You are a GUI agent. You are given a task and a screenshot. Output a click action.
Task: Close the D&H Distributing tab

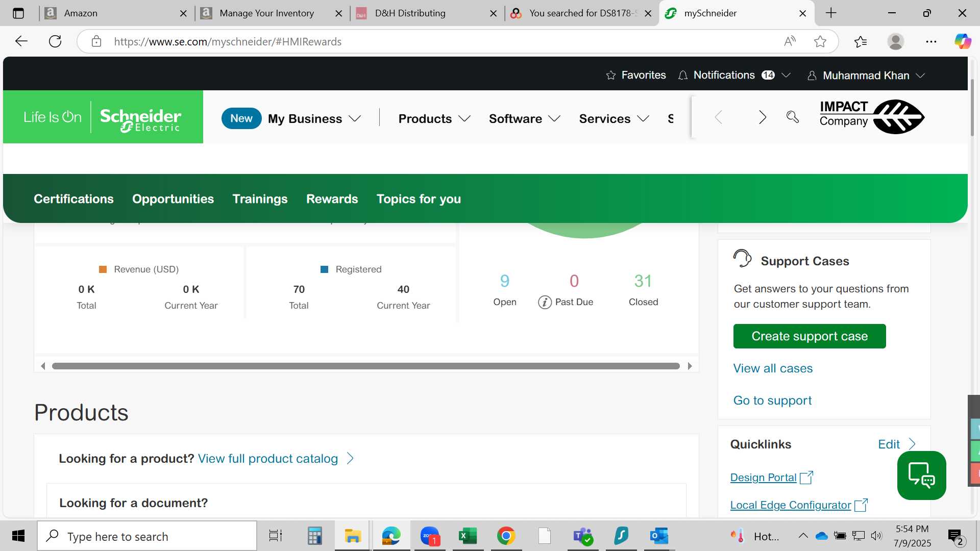click(x=493, y=13)
